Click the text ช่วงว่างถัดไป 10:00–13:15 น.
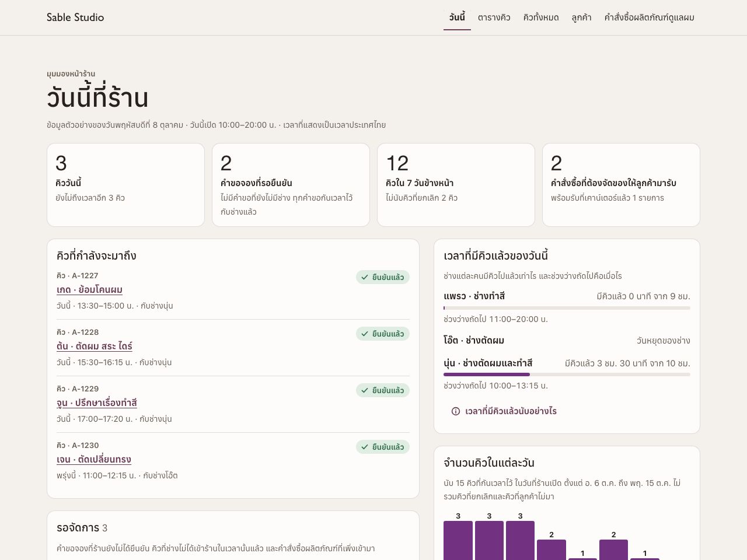Screen dimensions: 747x560 tap(495, 386)
